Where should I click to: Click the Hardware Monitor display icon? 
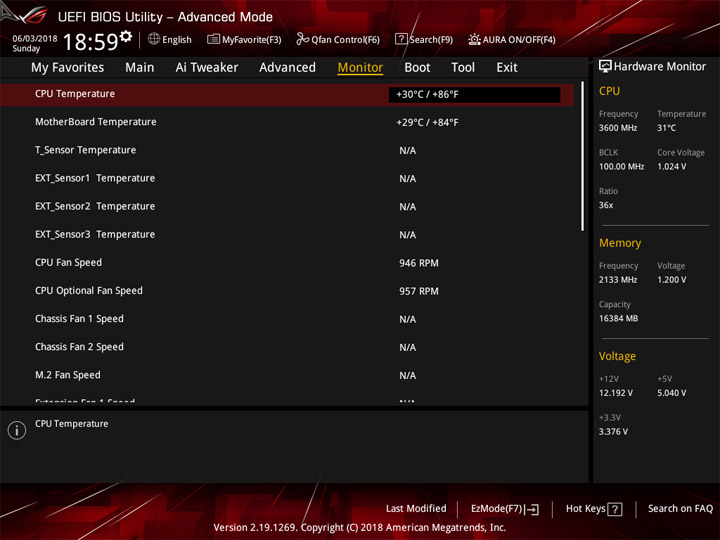(x=605, y=66)
